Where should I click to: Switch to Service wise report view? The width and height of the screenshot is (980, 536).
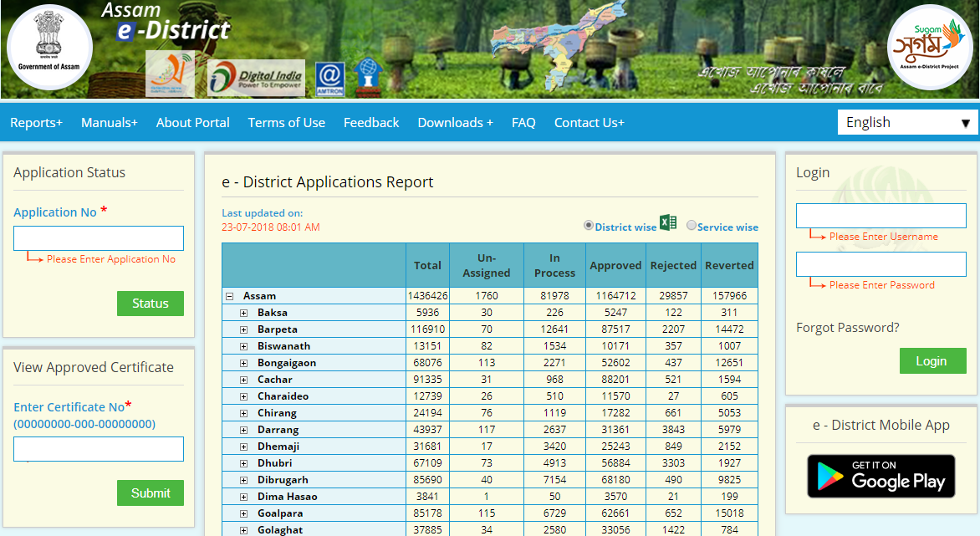(692, 226)
